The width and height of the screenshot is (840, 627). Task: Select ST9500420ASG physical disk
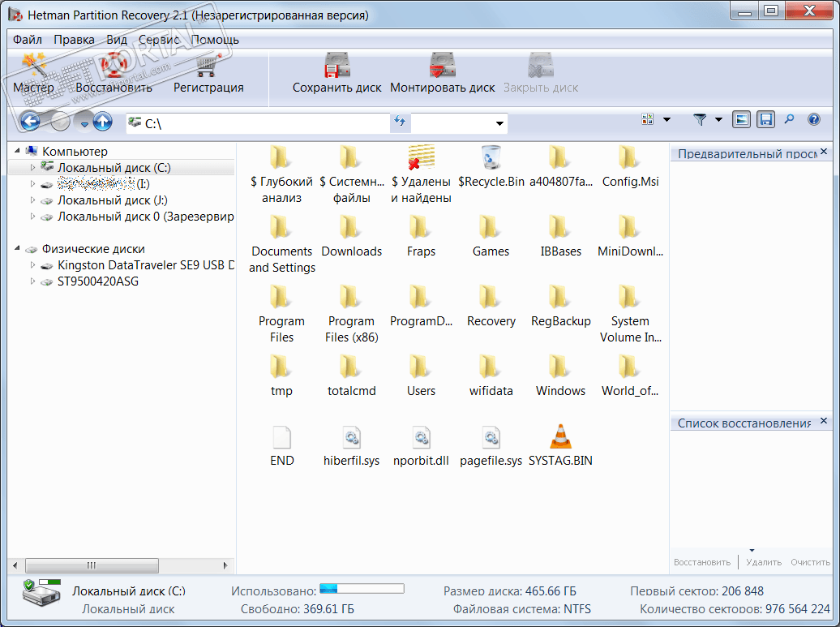point(90,281)
